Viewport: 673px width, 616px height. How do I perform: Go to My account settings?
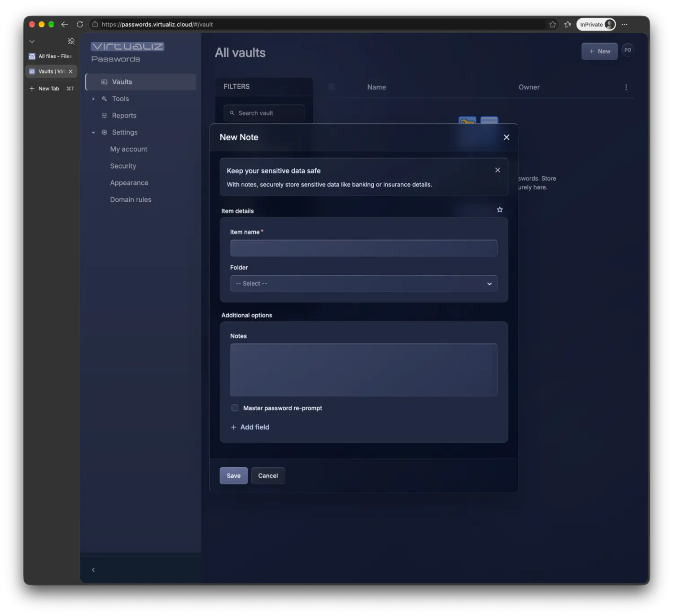tap(129, 149)
